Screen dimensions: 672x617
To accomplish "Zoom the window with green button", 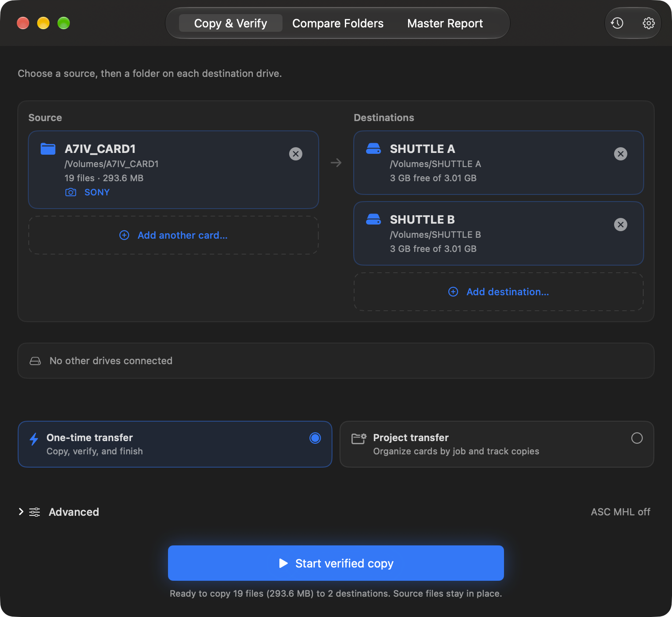I will (x=64, y=23).
